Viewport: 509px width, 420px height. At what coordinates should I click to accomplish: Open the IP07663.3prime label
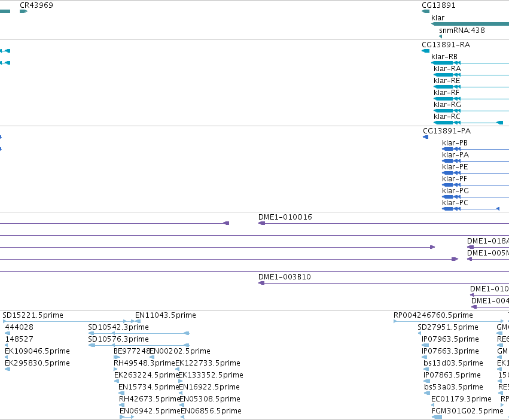(x=450, y=351)
